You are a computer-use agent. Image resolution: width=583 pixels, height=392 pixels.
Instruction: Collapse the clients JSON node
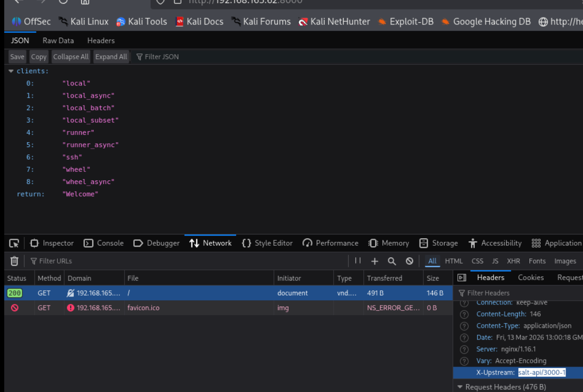(x=11, y=71)
